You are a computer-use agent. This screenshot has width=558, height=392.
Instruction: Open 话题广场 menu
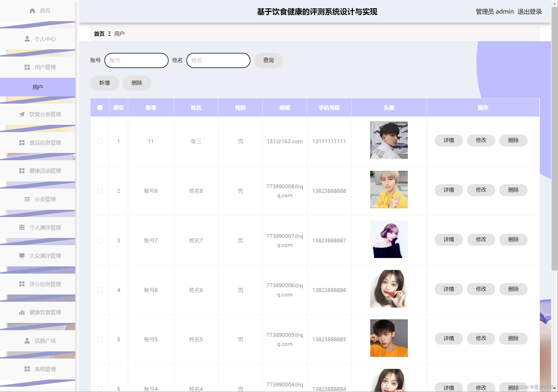[38, 341]
